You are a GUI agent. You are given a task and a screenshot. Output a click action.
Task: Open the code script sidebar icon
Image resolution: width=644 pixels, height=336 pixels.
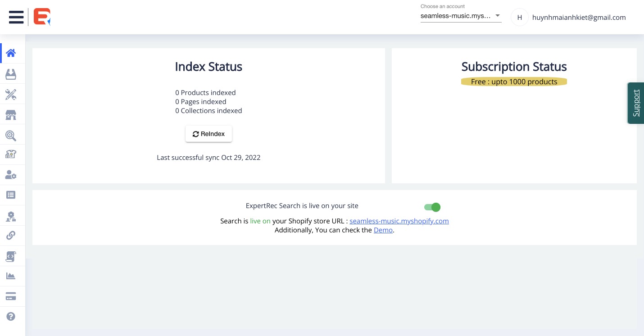[x=11, y=256]
